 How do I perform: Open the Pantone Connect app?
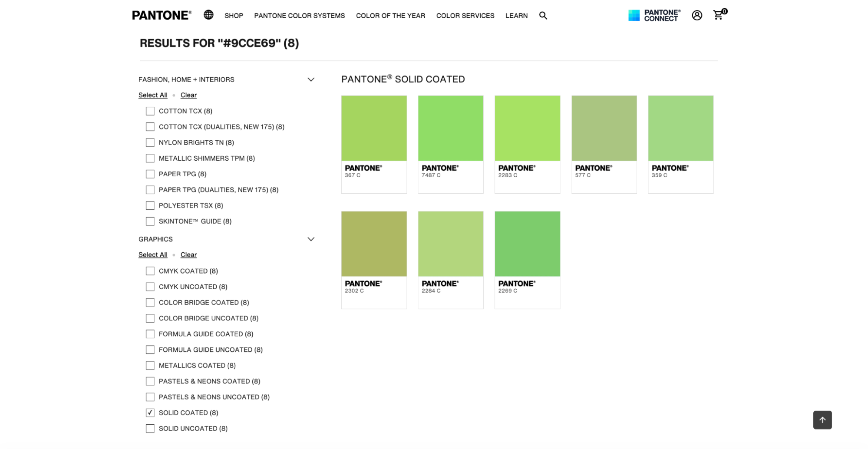tap(654, 15)
